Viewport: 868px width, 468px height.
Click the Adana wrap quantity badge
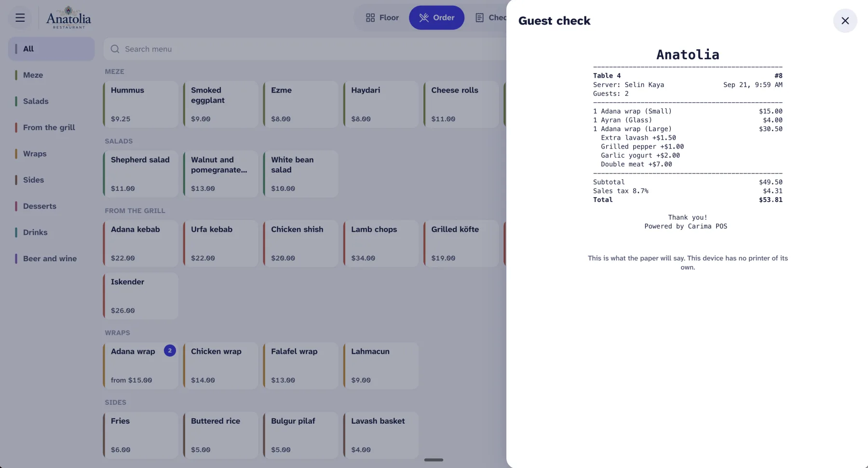click(x=170, y=350)
